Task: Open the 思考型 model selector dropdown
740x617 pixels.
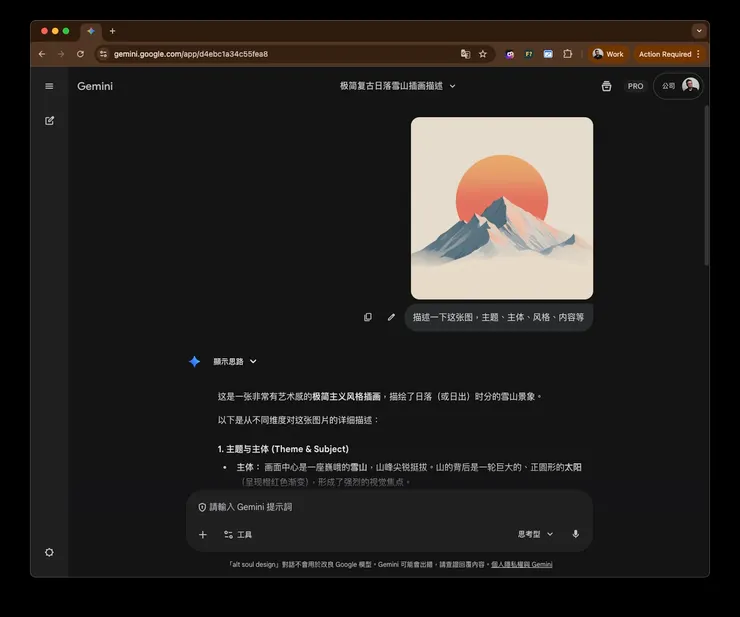Action: pyautogui.click(x=535, y=534)
